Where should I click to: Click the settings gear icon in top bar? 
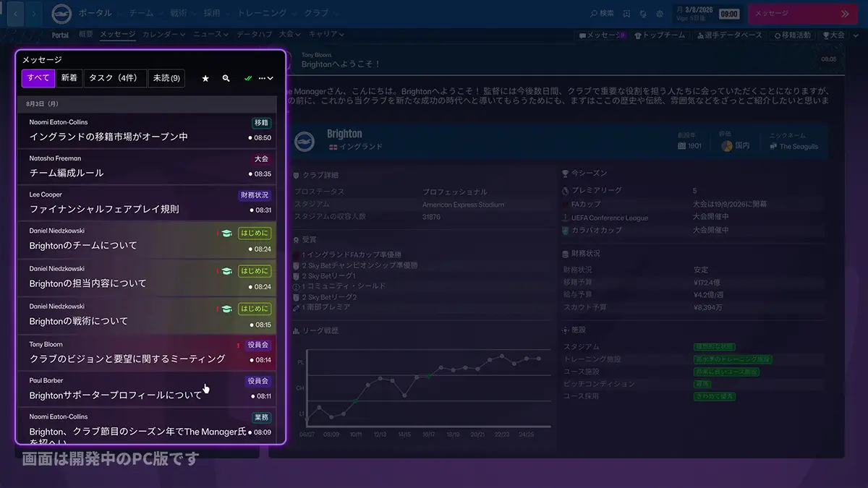pyautogui.click(x=660, y=14)
